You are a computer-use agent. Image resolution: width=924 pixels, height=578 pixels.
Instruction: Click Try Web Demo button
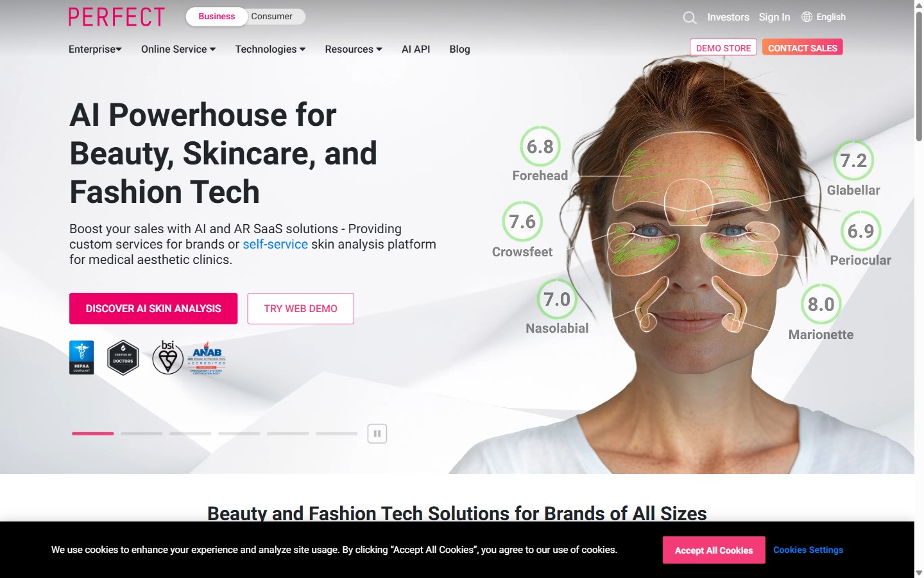[300, 309]
